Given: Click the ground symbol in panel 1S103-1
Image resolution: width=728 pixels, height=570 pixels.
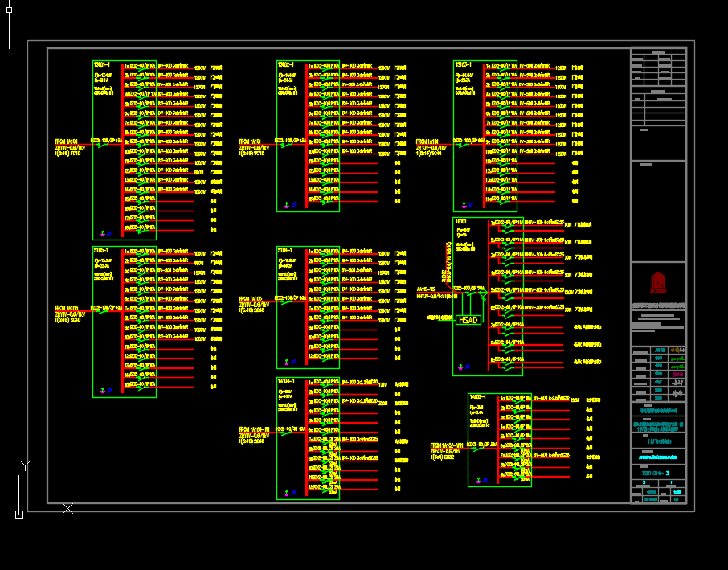Looking at the screenshot, I should 464,205.
